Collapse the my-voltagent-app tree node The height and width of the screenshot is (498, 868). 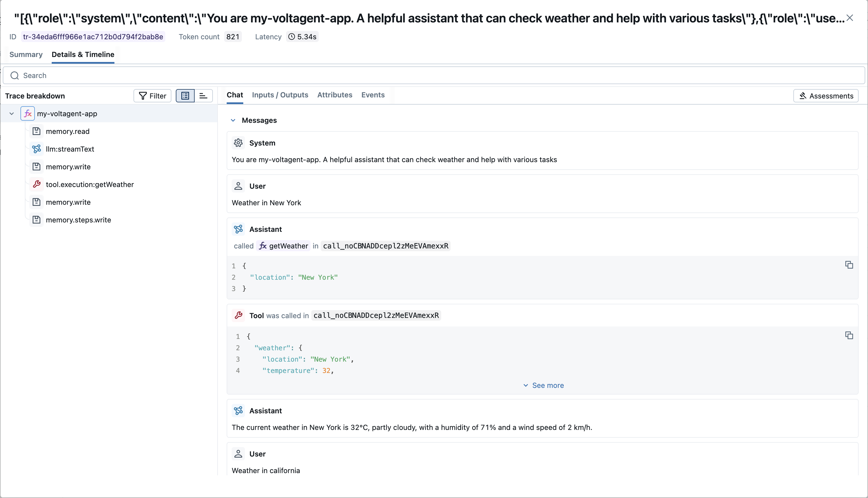12,113
